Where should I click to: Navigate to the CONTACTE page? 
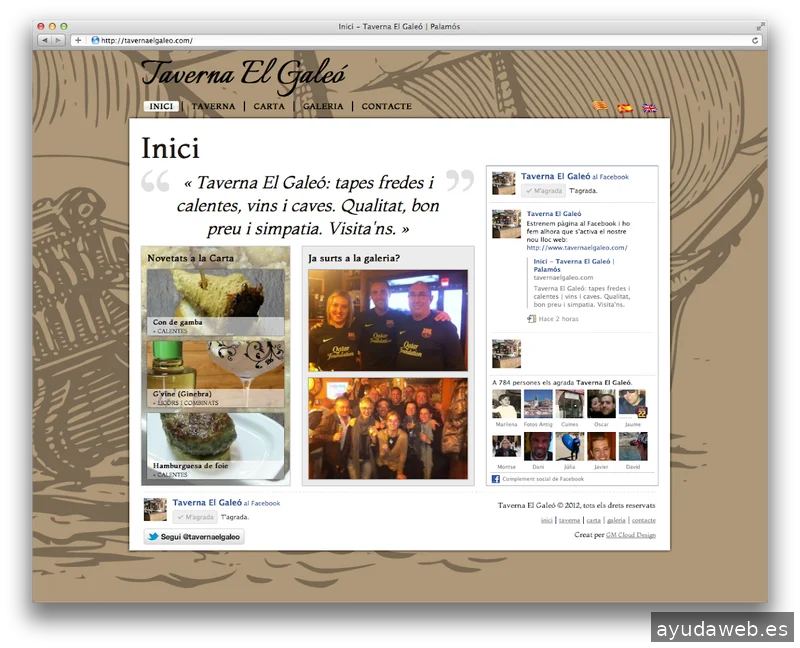pyautogui.click(x=386, y=106)
